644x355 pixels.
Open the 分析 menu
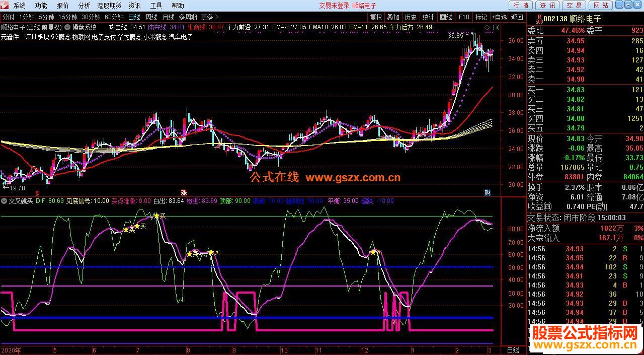85,6
